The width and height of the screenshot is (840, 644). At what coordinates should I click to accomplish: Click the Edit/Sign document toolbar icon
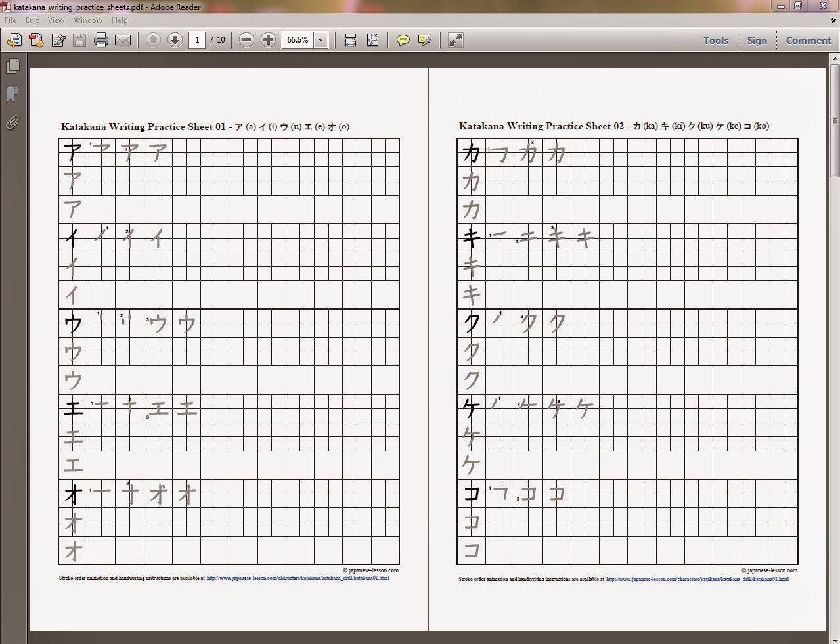(x=58, y=41)
